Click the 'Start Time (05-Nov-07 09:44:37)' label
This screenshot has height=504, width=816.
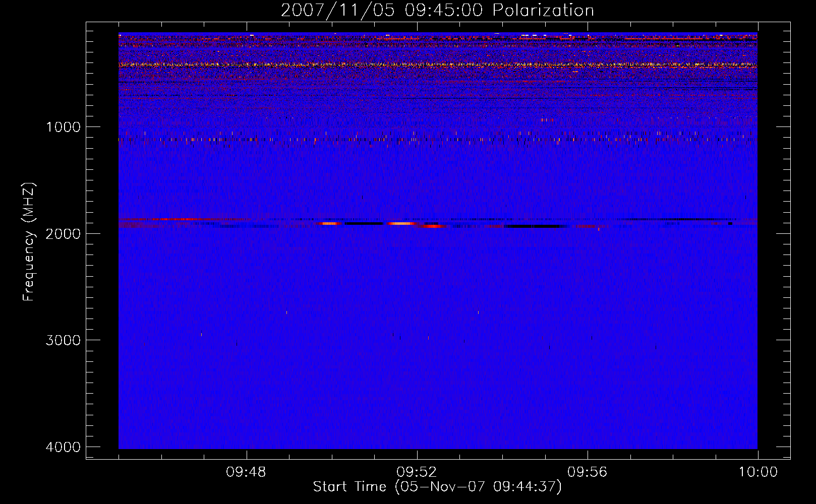[437, 487]
